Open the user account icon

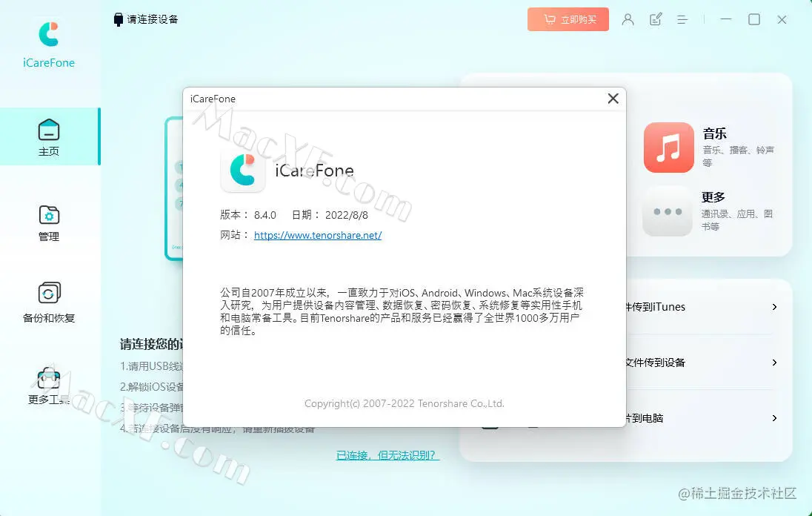pyautogui.click(x=628, y=19)
